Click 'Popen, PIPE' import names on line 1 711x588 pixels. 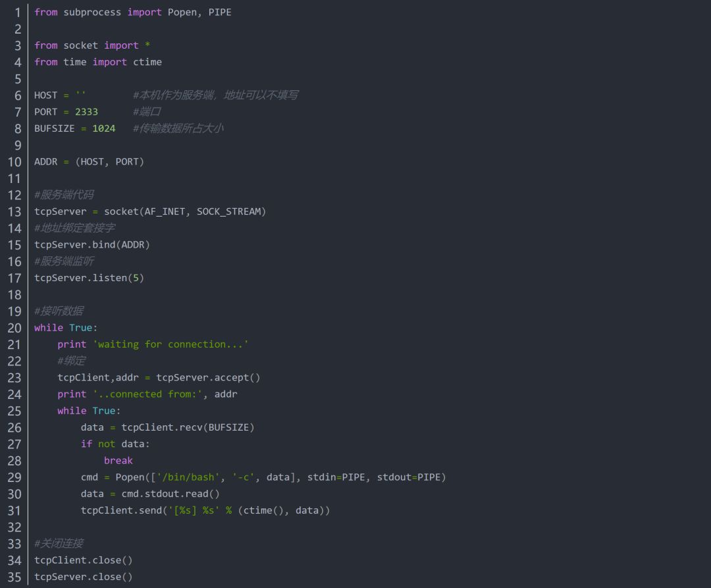click(x=199, y=13)
